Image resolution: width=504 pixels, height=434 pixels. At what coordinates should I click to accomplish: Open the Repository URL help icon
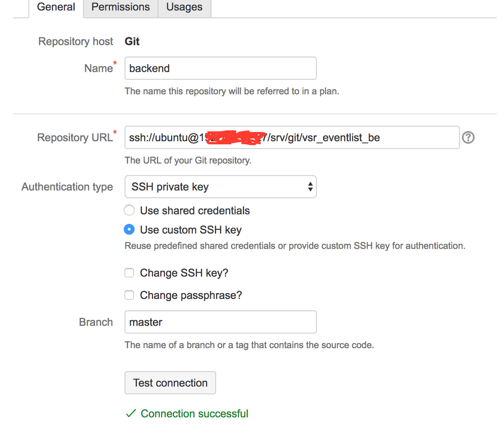468,138
